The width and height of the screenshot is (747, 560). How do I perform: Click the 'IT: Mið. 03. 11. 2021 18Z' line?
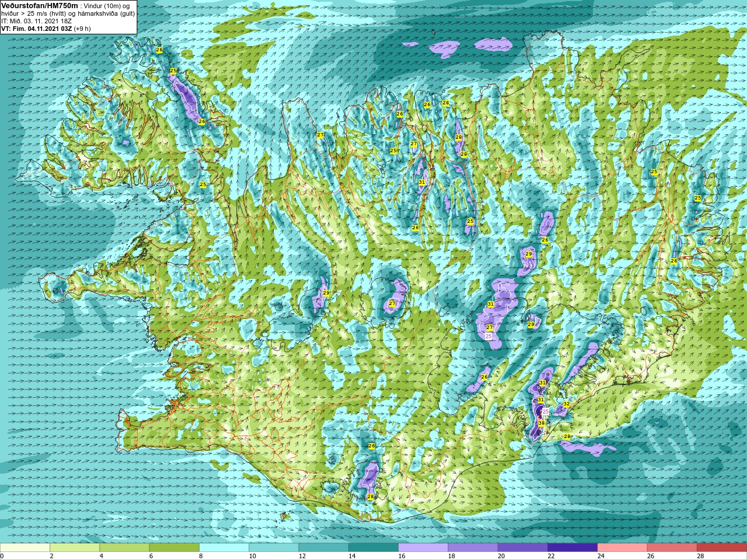point(38,21)
